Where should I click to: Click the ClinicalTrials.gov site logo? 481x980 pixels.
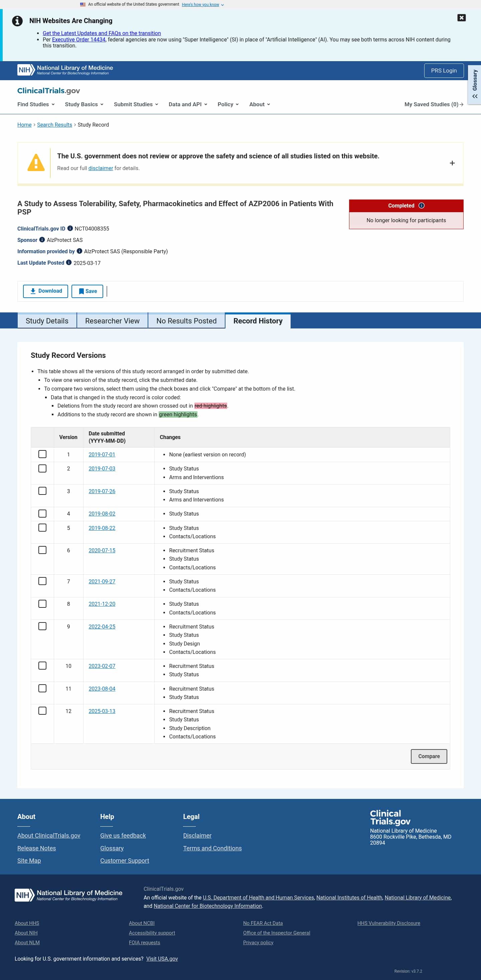pos(49,91)
